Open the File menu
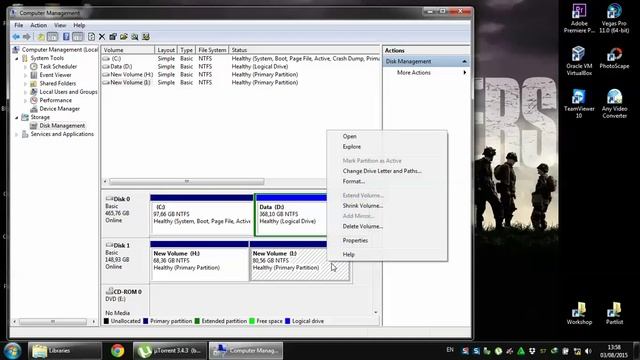The height and width of the screenshot is (360, 640). (18, 25)
